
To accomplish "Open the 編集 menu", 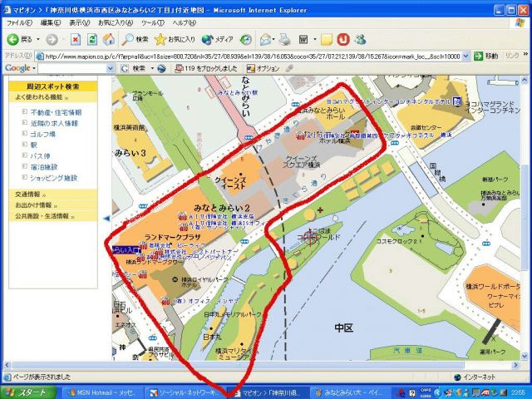I will click(x=51, y=22).
